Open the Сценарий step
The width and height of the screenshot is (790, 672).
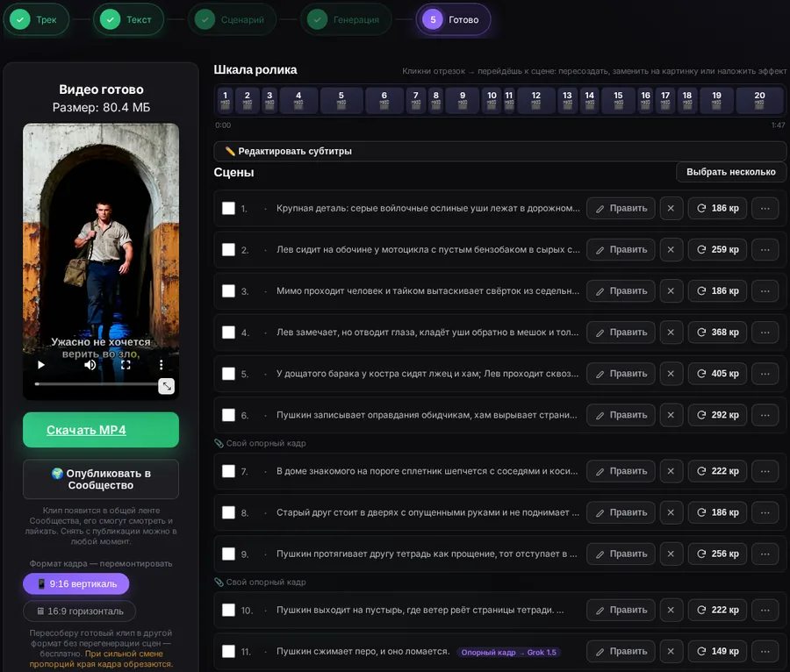coord(233,19)
